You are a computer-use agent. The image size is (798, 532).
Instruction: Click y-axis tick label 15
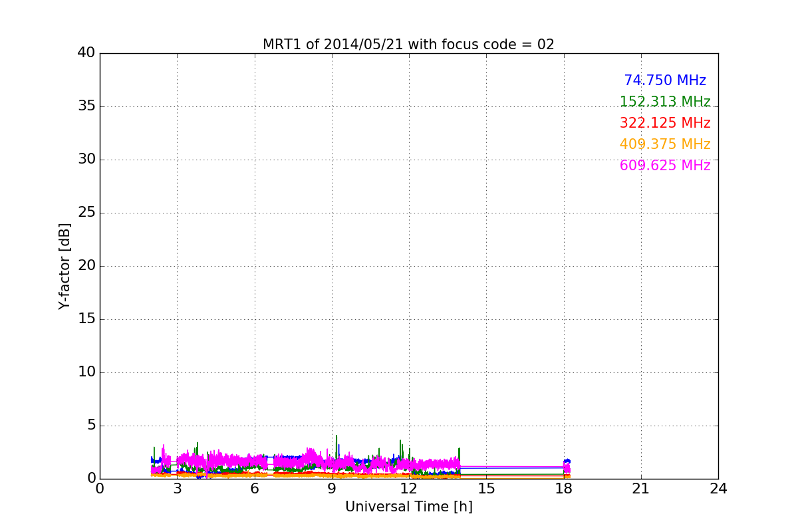coord(86,319)
